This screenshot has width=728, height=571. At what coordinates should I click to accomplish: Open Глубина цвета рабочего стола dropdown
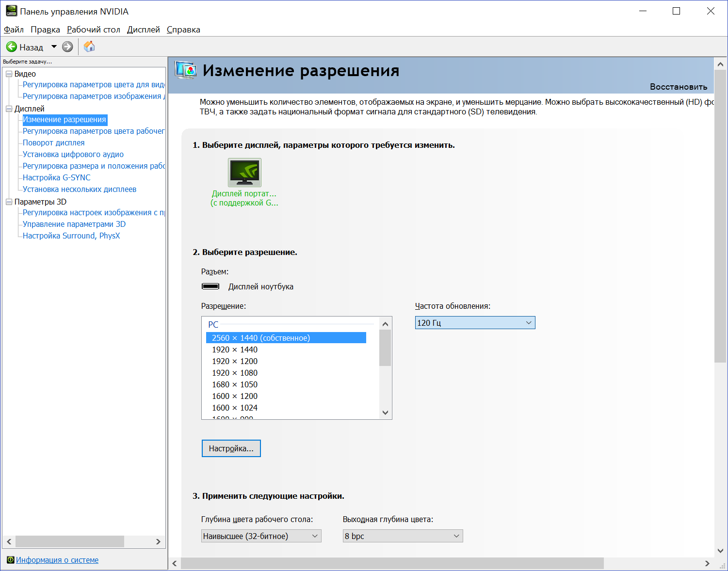point(261,536)
